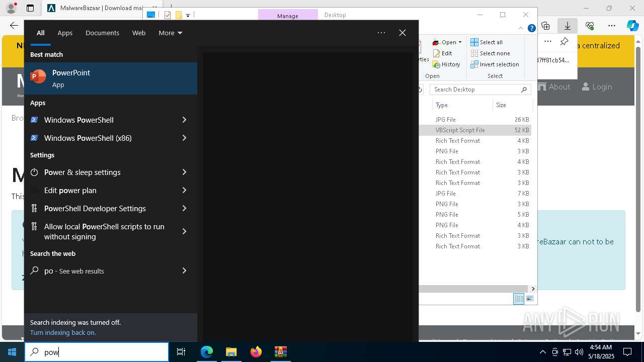Open File Explorer from taskbar
The height and width of the screenshot is (362, 644).
tap(231, 352)
